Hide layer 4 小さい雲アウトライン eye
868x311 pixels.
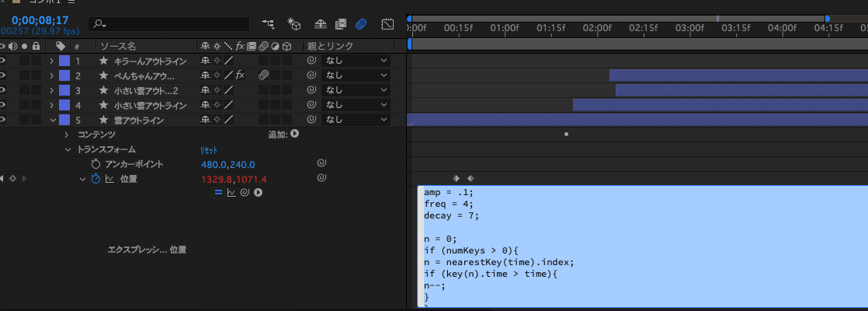coord(2,104)
